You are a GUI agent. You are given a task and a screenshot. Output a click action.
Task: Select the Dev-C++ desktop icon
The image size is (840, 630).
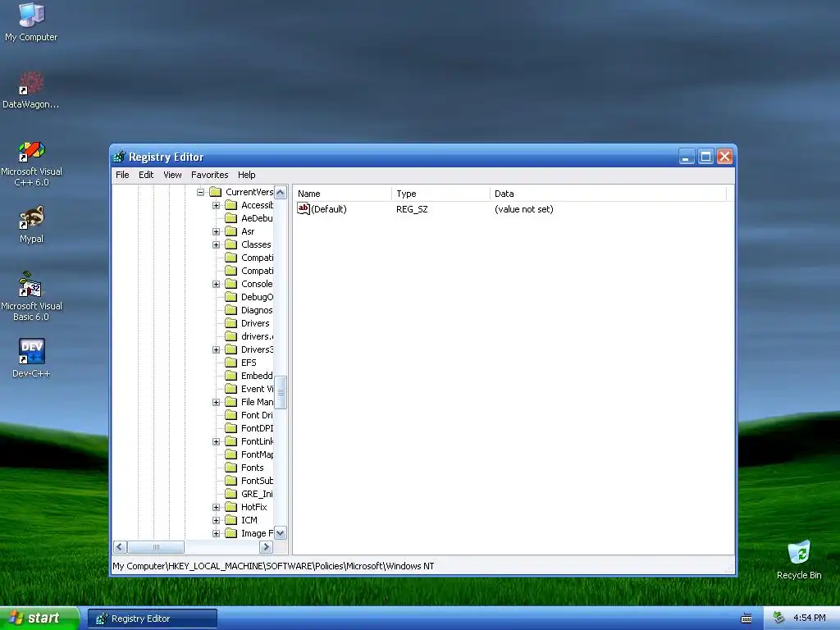pyautogui.click(x=31, y=358)
